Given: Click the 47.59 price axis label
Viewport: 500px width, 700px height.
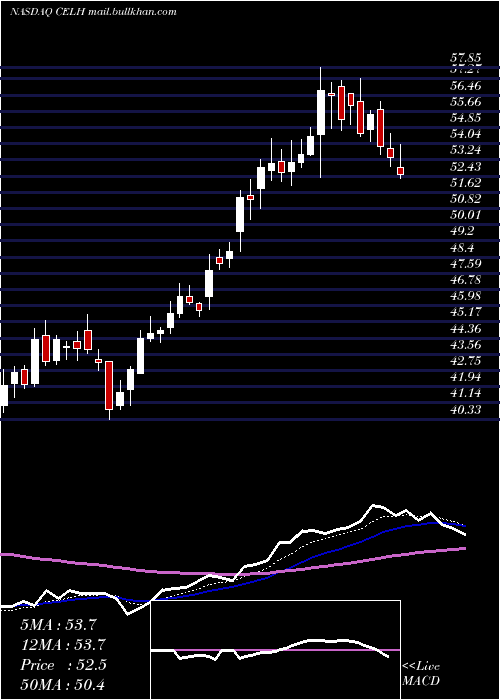Looking at the screenshot, I should pos(465,263).
